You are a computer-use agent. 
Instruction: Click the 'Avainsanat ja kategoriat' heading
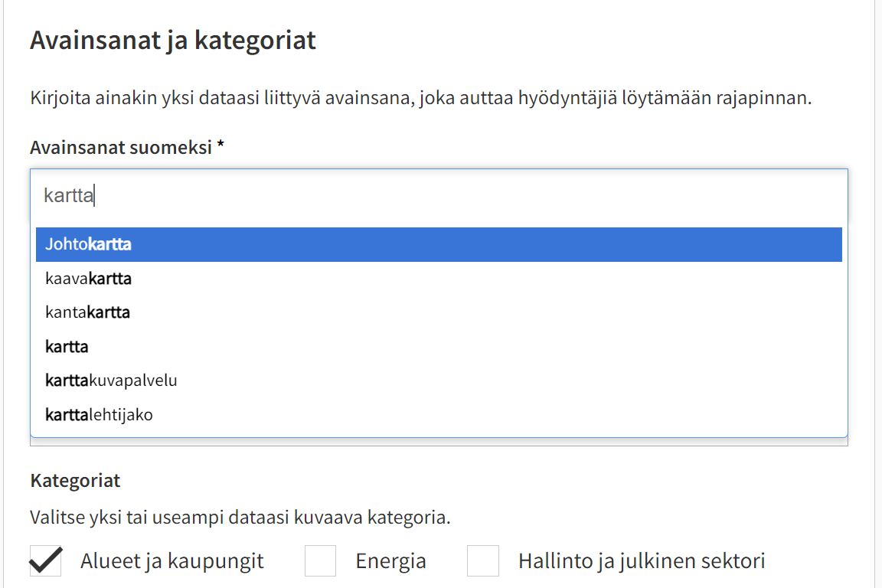click(173, 40)
